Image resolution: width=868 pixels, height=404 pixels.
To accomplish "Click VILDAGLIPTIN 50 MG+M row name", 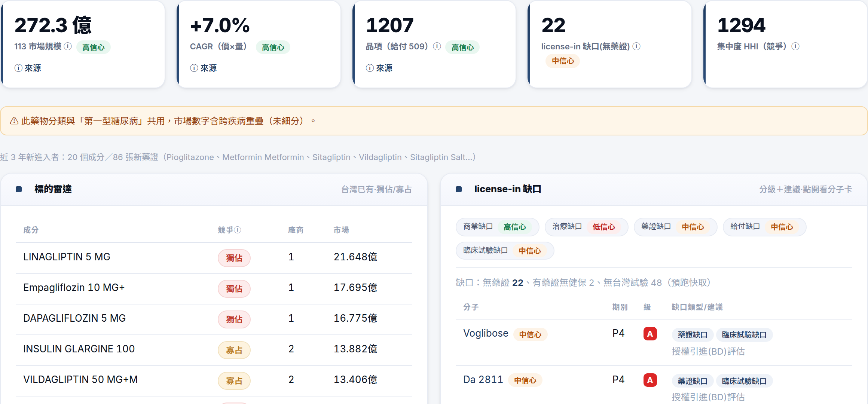I will [x=80, y=380].
